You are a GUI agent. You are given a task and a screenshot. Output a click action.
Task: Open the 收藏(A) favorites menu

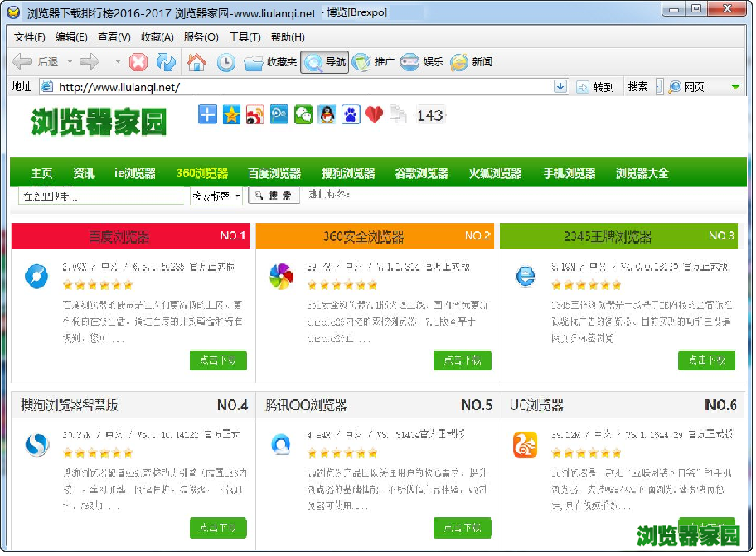(x=157, y=37)
